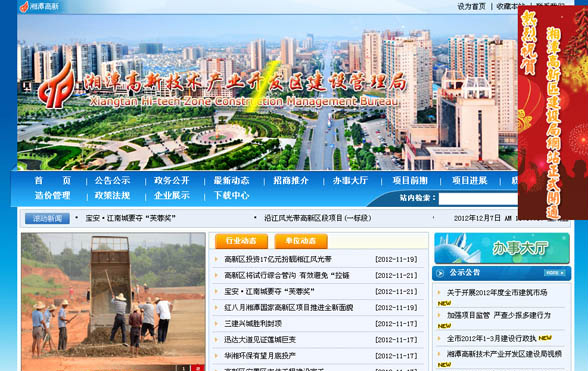
Task: Click the 湘潭高新 logo at top left
Action: (39, 6)
